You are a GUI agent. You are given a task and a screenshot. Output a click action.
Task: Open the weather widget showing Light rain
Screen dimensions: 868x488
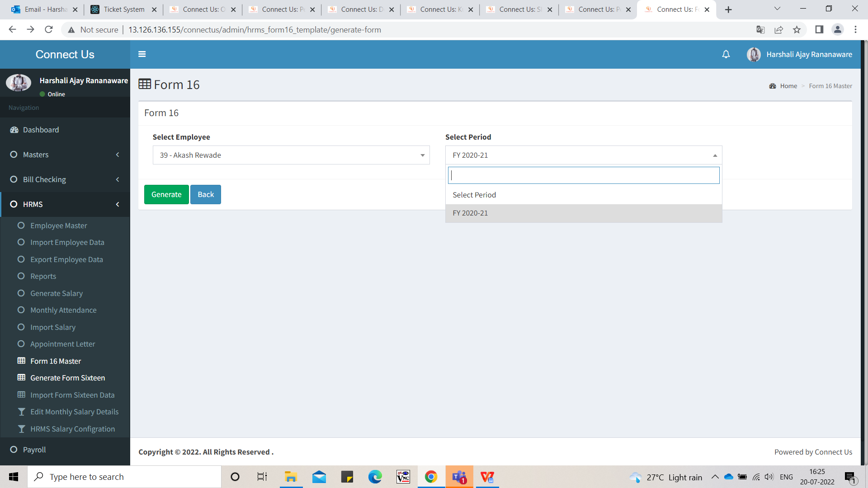coord(666,477)
